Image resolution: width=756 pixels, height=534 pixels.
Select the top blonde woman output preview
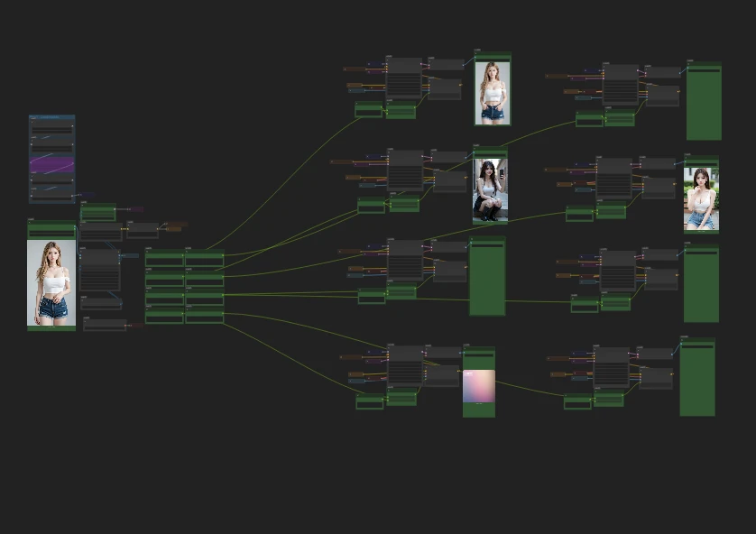coord(493,93)
